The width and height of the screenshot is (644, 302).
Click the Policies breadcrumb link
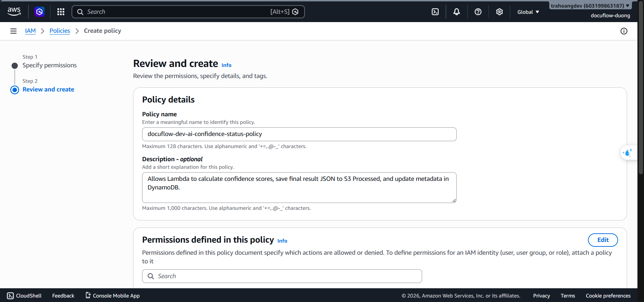pyautogui.click(x=60, y=31)
